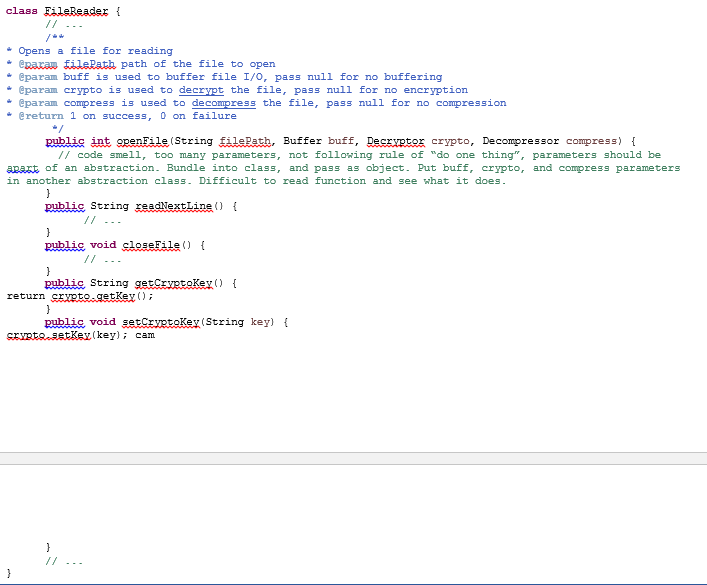This screenshot has width=707, height=585.
Task: Click the '@return 1 on success' line
Action: point(121,116)
